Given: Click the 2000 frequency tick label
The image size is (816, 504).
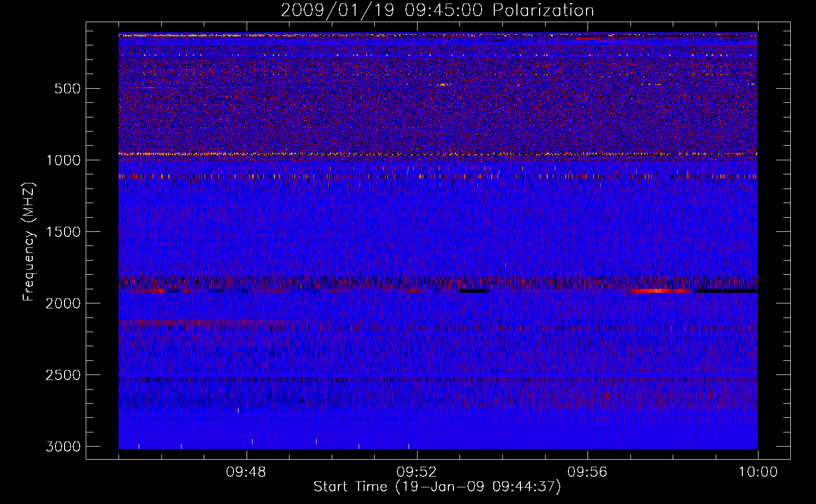Looking at the screenshot, I should pos(63,303).
